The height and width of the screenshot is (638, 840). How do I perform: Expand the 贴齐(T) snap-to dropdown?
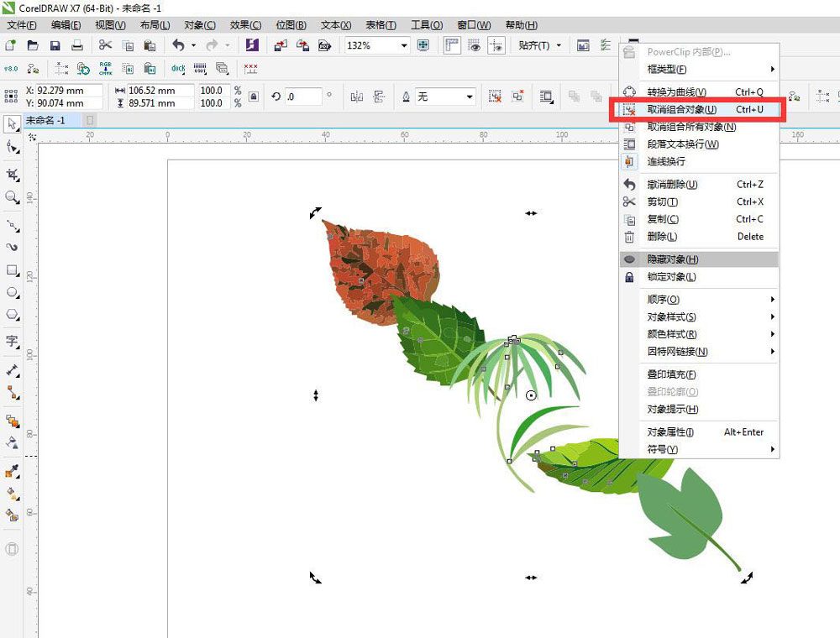click(x=539, y=45)
